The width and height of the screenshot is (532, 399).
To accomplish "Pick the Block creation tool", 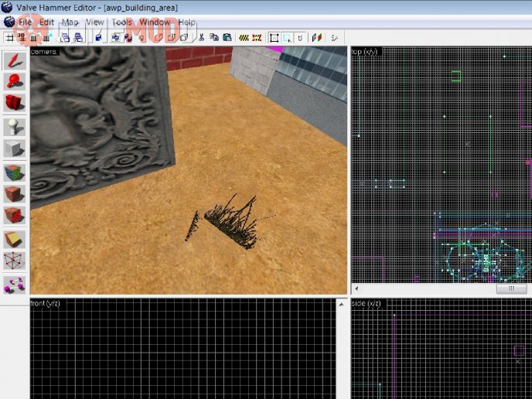I will (14, 148).
